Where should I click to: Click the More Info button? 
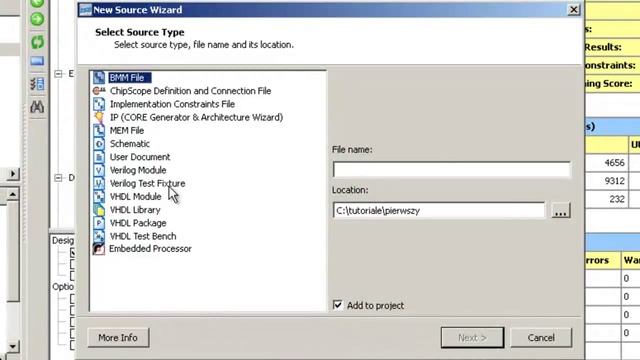pos(118,338)
